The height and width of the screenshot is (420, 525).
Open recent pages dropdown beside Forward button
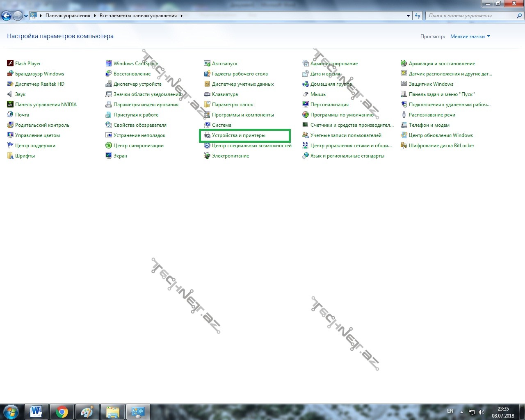(26, 16)
